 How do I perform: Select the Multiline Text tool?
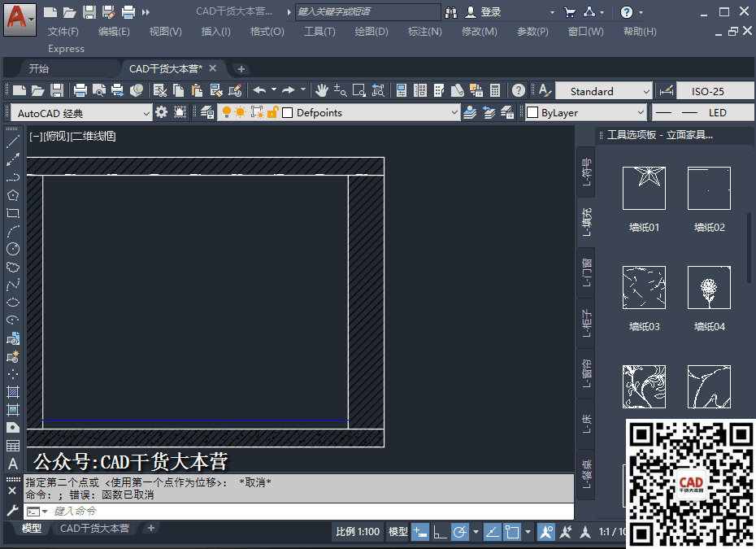(13, 464)
